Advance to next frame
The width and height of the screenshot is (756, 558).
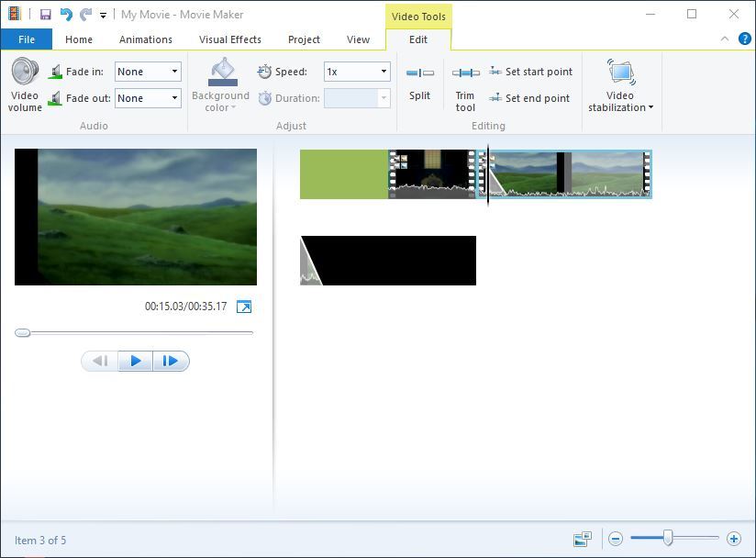(x=170, y=361)
